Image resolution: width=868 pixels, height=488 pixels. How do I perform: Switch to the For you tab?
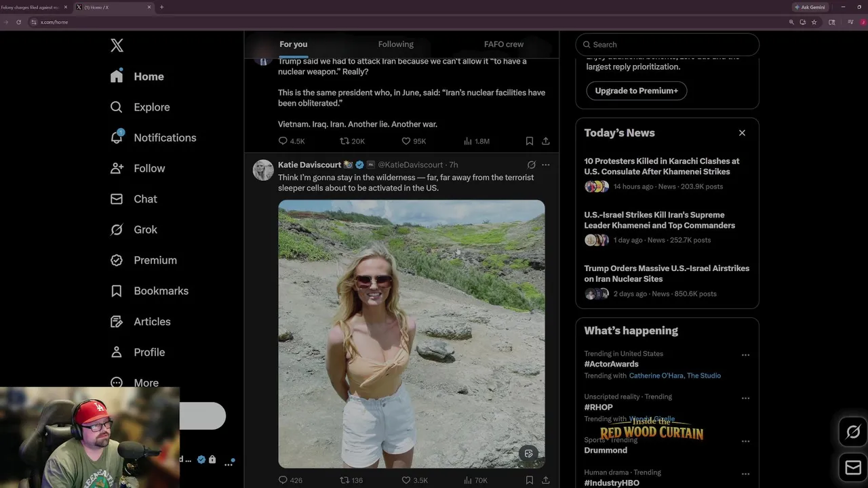click(x=293, y=44)
